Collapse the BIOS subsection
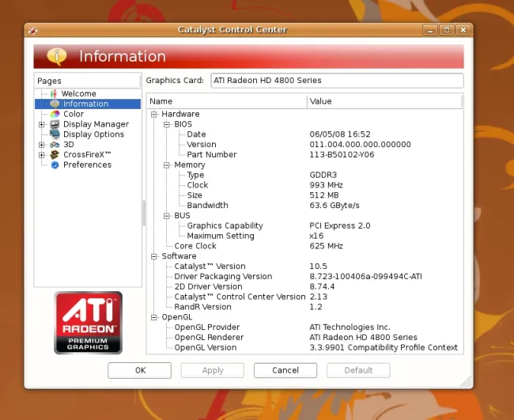The width and height of the screenshot is (514, 420). tap(167, 124)
